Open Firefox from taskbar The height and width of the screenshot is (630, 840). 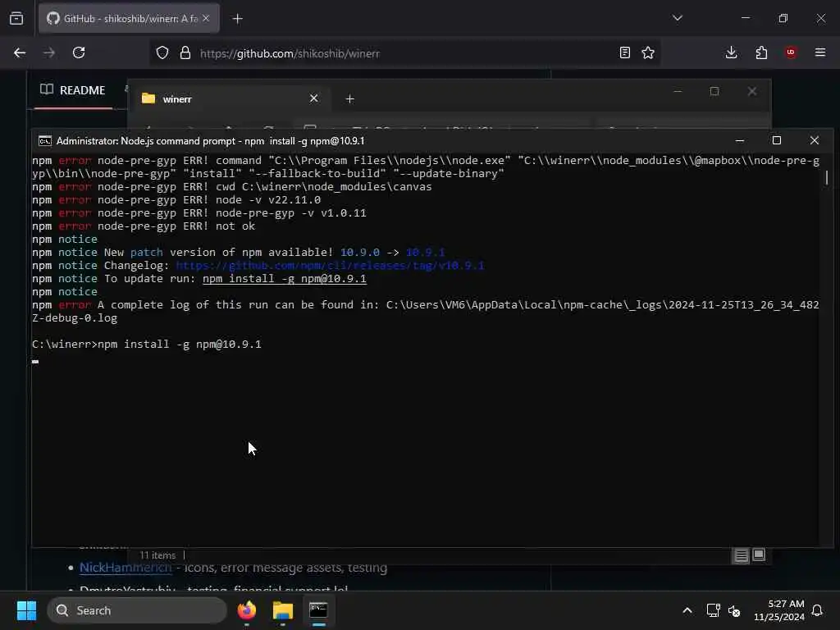click(247, 610)
